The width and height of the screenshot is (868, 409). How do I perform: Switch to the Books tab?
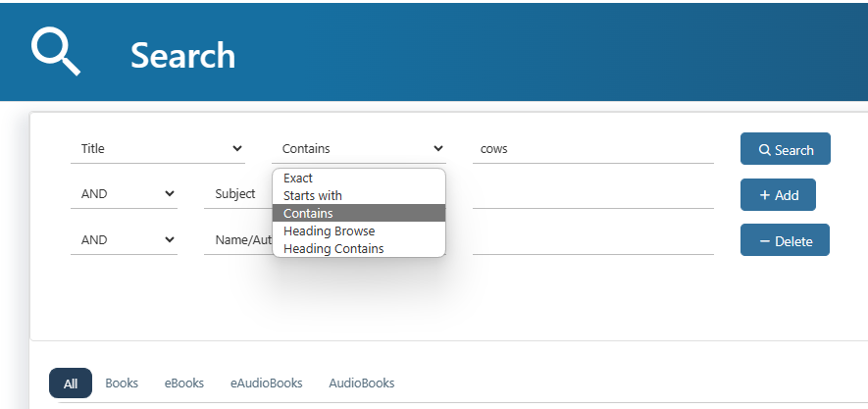click(x=122, y=383)
